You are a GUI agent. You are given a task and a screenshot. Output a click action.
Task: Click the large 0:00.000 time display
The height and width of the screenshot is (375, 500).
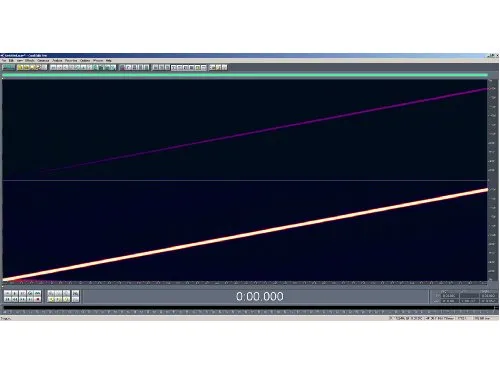tap(260, 296)
